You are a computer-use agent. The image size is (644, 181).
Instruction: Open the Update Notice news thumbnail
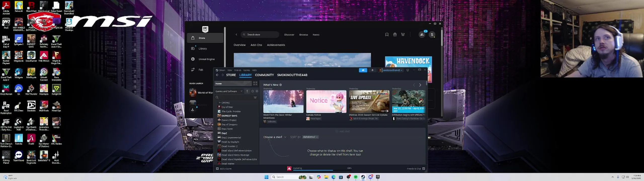[326, 102]
